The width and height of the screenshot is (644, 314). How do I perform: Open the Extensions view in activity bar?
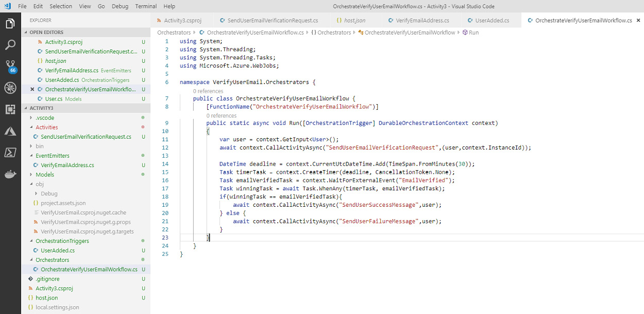click(x=10, y=109)
